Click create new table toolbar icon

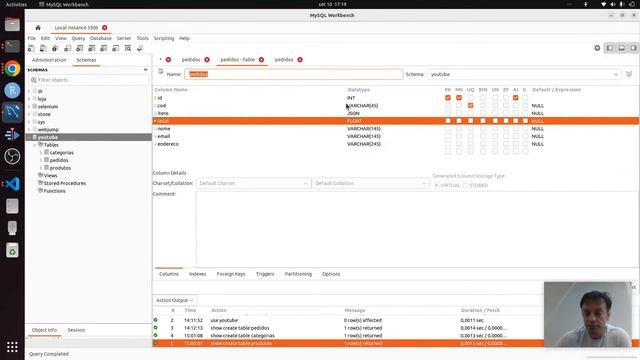[80, 48]
